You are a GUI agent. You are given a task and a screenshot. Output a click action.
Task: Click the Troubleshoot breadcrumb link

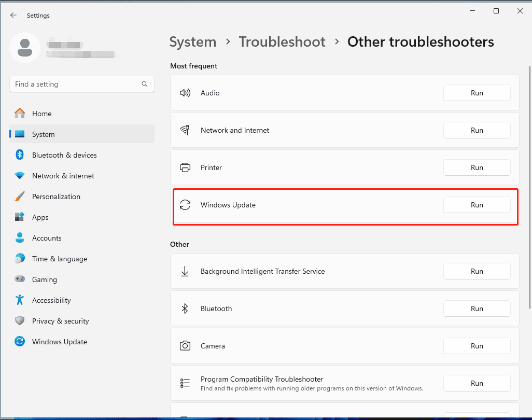click(282, 42)
